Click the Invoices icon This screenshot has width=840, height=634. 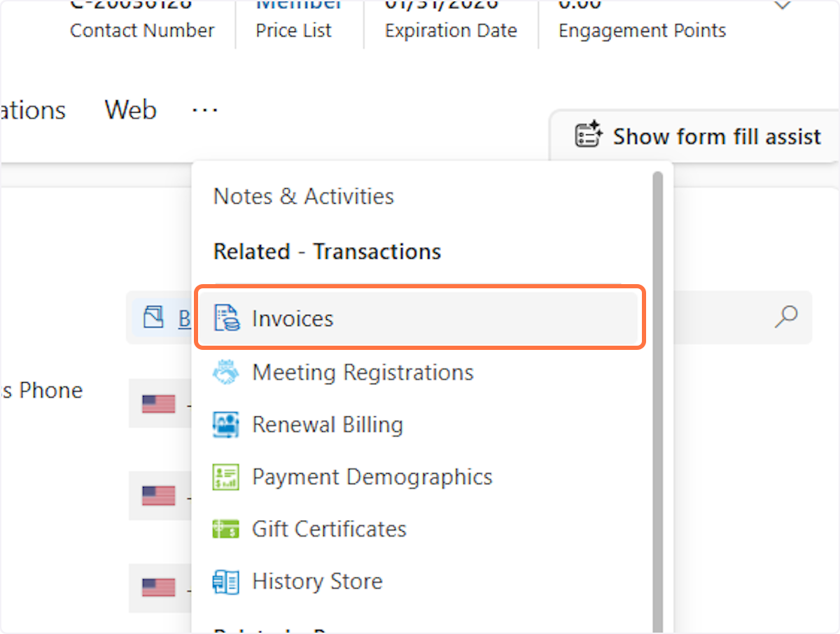pos(226,318)
